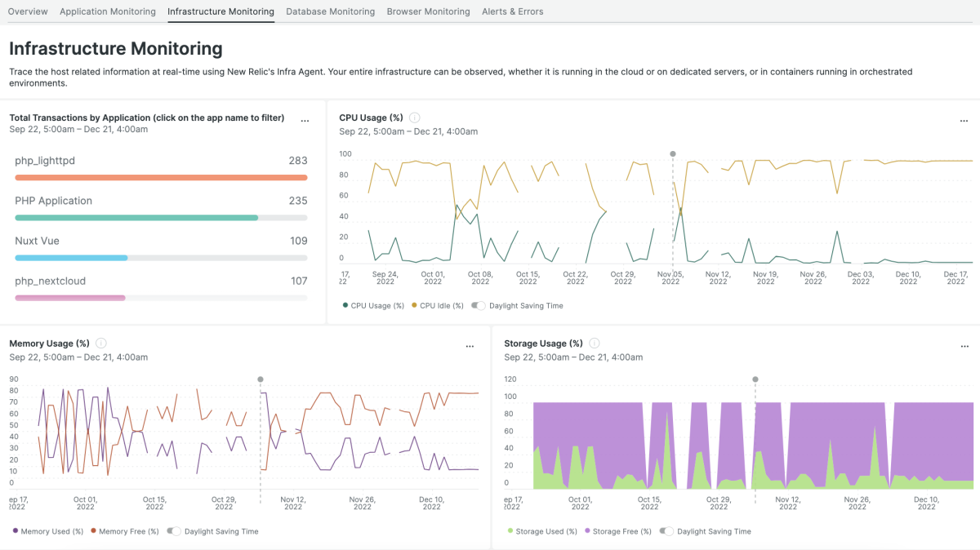Click the CPU Usage legend dot
Viewport: 980px width, 550px height.
(x=345, y=306)
